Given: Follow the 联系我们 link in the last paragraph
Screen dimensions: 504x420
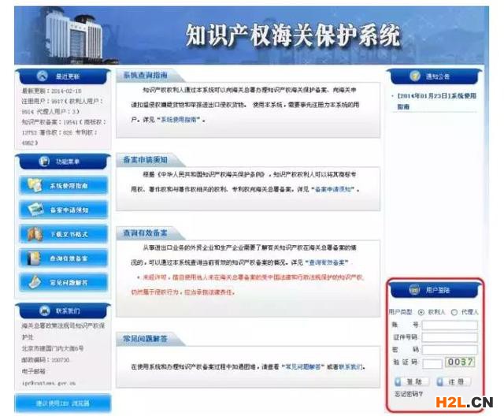Looking at the screenshot, I should [350, 366].
